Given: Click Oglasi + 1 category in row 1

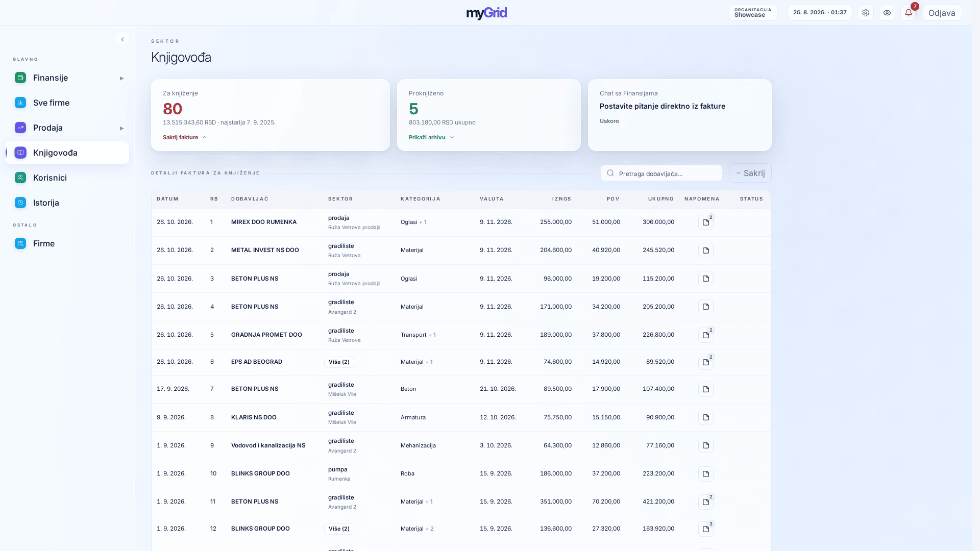Looking at the screenshot, I should coord(413,222).
